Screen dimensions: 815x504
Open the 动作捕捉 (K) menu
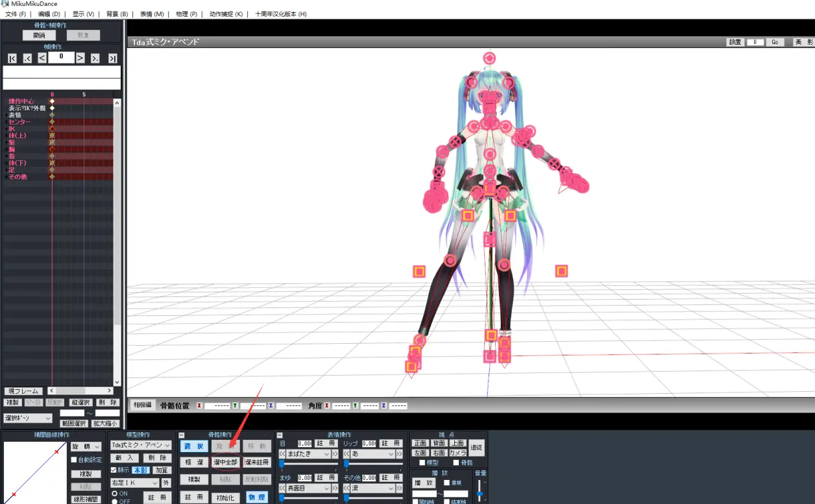click(x=226, y=14)
